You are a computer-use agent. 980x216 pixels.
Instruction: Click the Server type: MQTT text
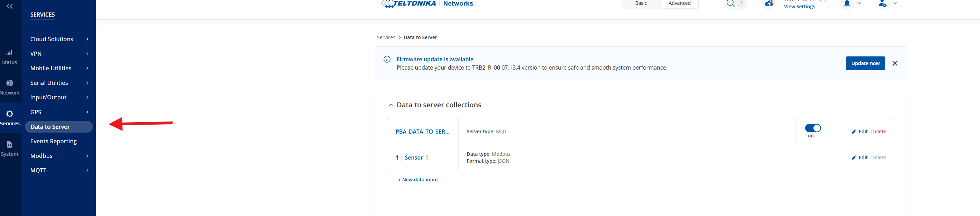(x=488, y=132)
